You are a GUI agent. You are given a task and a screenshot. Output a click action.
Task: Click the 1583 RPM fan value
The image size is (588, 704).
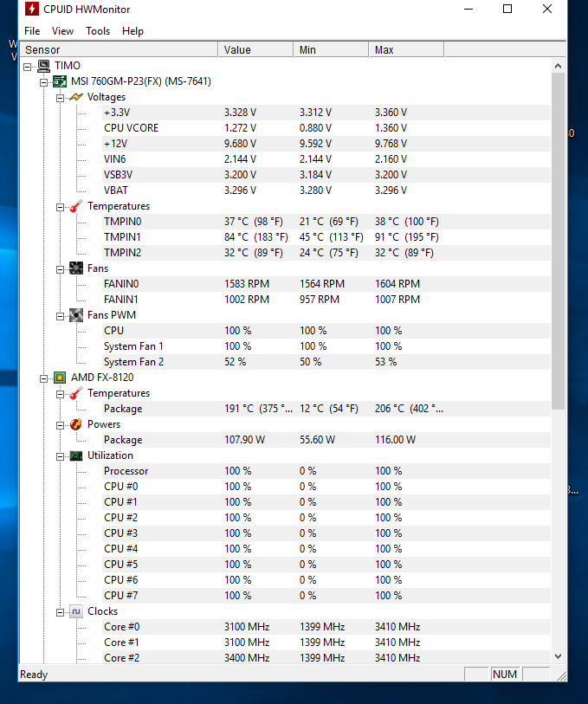pos(247,284)
